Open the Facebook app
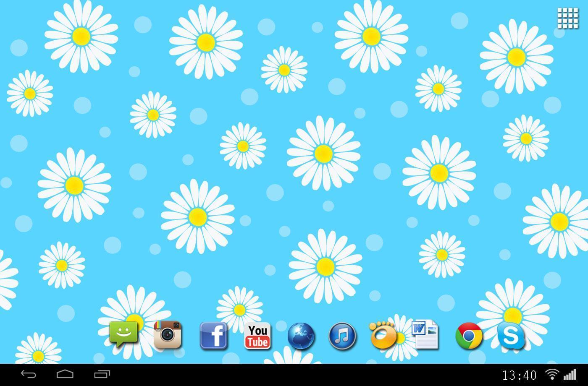The height and width of the screenshot is (386, 588). pos(213,336)
